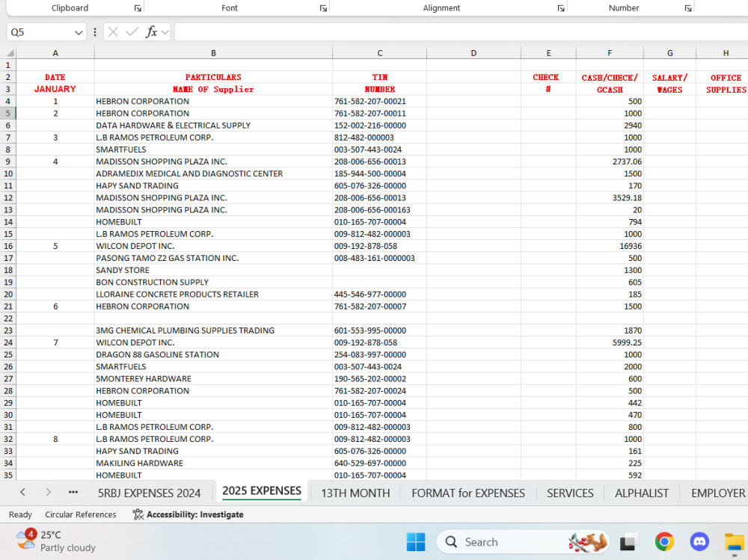748x560 pixels.
Task: Click PARTICULARS header cell
Action: 213,77
